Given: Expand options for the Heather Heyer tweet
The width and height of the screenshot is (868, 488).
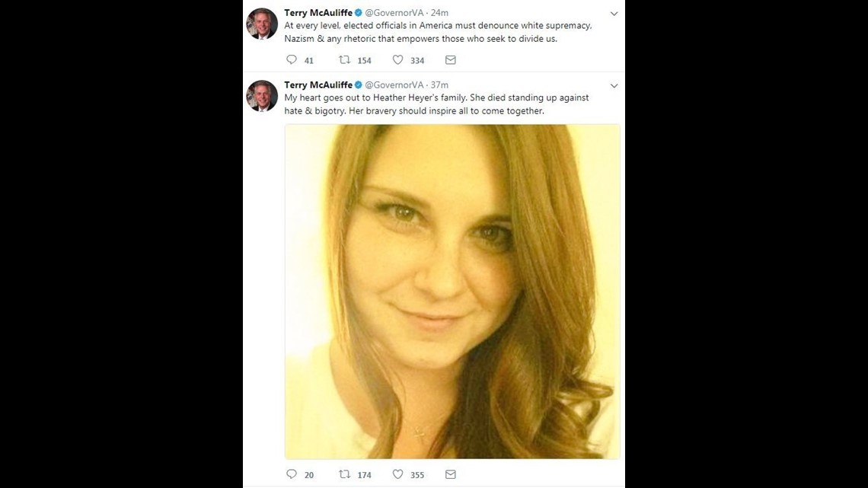Looking at the screenshot, I should (x=614, y=85).
